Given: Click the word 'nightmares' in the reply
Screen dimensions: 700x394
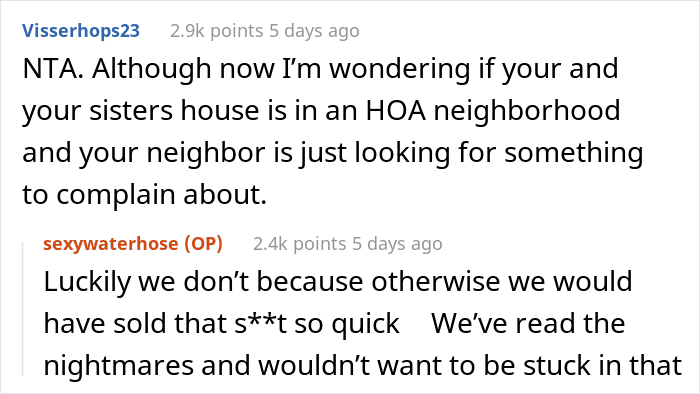Looking at the screenshot, I should point(119,365).
